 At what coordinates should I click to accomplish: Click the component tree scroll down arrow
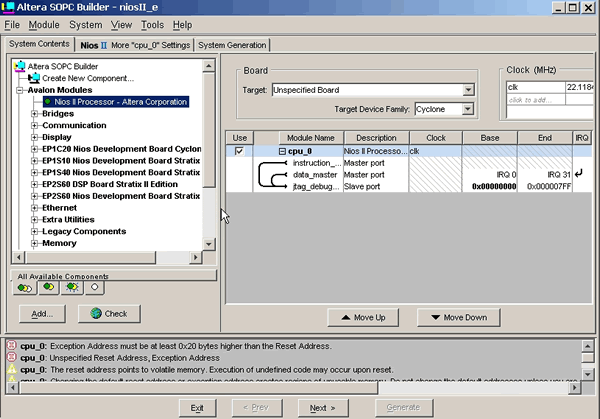pos(209,244)
